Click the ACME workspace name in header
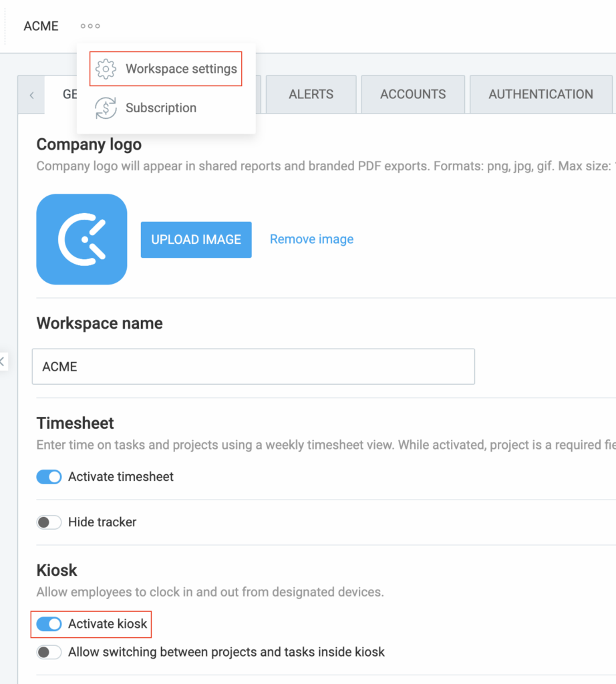The width and height of the screenshot is (616, 684). 41,26
